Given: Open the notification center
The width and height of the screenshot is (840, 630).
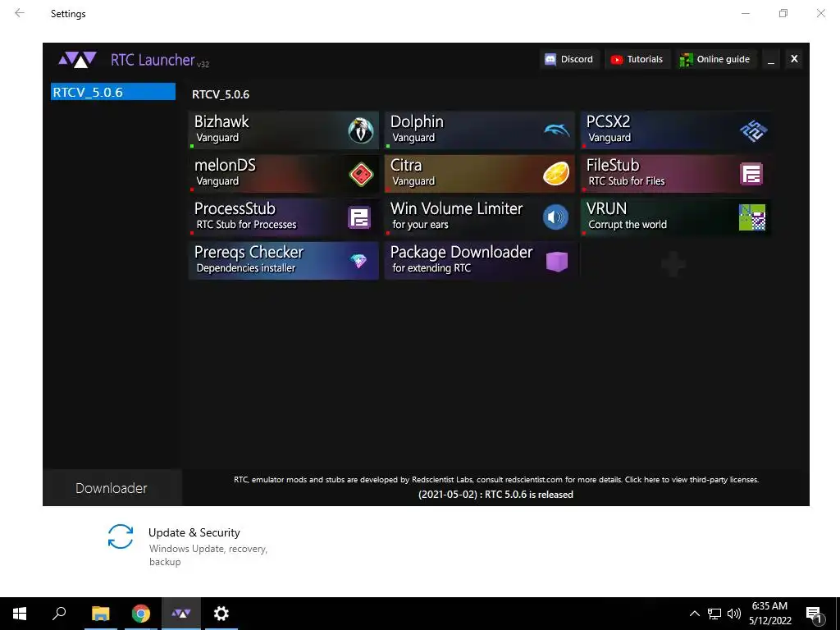Looking at the screenshot, I should click(x=815, y=614).
